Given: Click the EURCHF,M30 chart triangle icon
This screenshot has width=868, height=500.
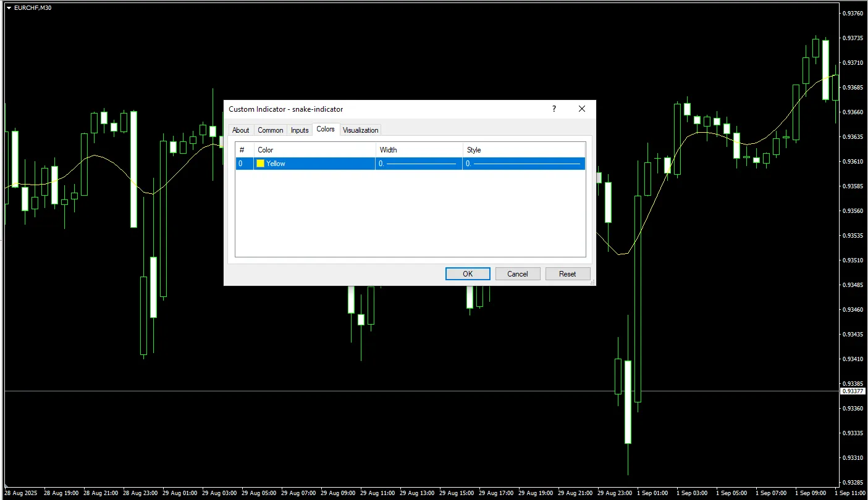Looking at the screenshot, I should click(9, 7).
